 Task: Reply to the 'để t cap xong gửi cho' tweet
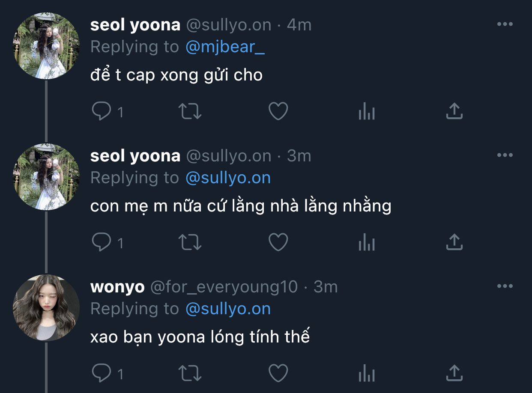[102, 111]
